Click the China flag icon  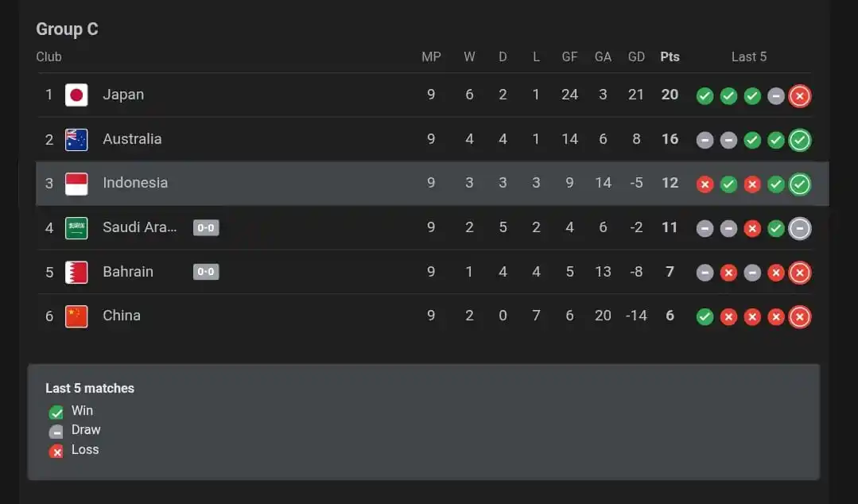(x=76, y=316)
